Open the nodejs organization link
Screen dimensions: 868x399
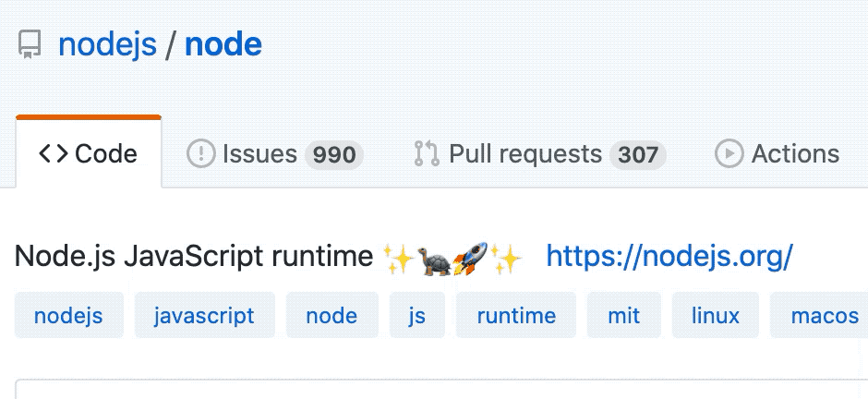(x=107, y=44)
